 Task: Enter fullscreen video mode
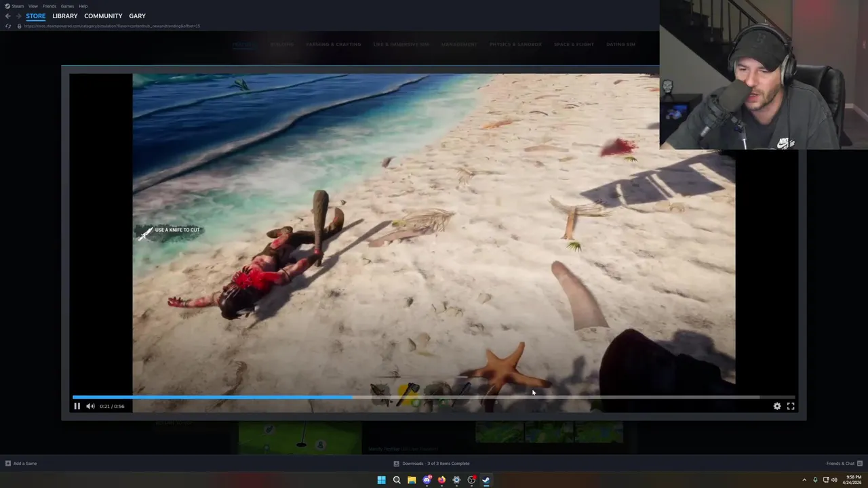coord(791,406)
